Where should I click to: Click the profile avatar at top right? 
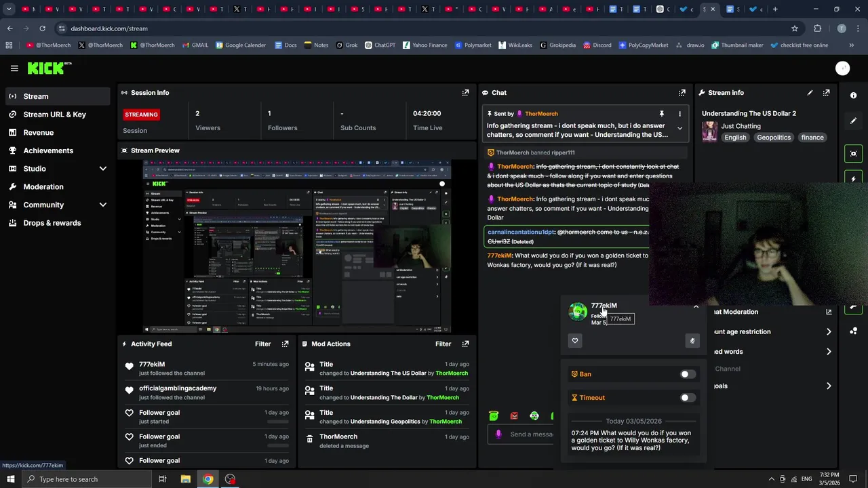[x=842, y=68]
